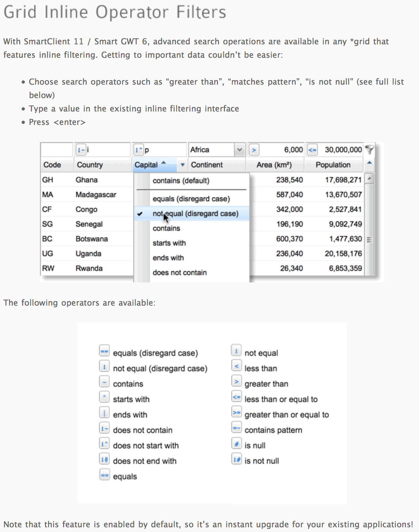Click the funnel filter icon
419x532 pixels.
(x=369, y=149)
